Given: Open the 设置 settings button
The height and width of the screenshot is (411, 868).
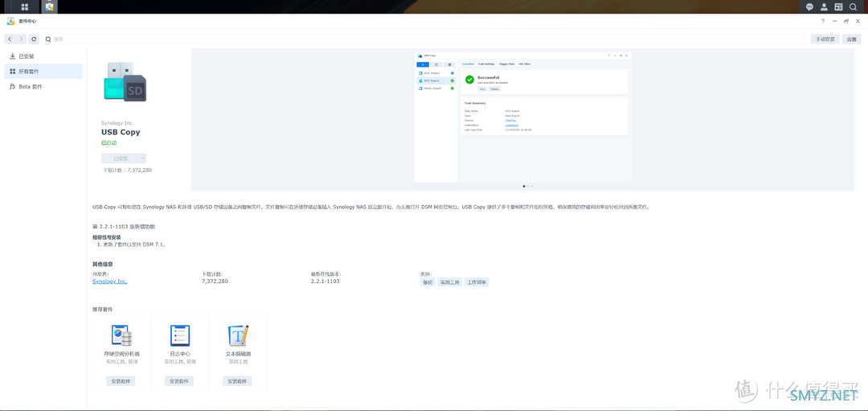Looking at the screenshot, I should 851,39.
